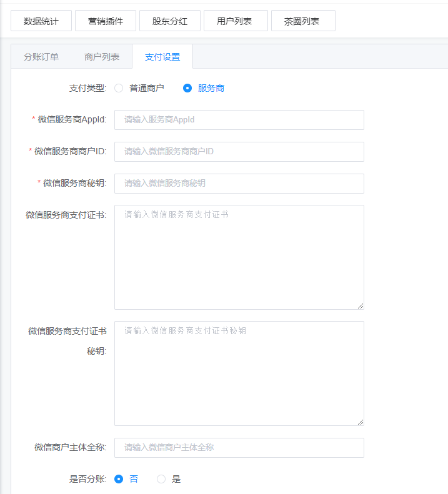Image resolution: width=448 pixels, height=494 pixels.
Task: Select the 茶圈列表 button
Action: [x=303, y=21]
